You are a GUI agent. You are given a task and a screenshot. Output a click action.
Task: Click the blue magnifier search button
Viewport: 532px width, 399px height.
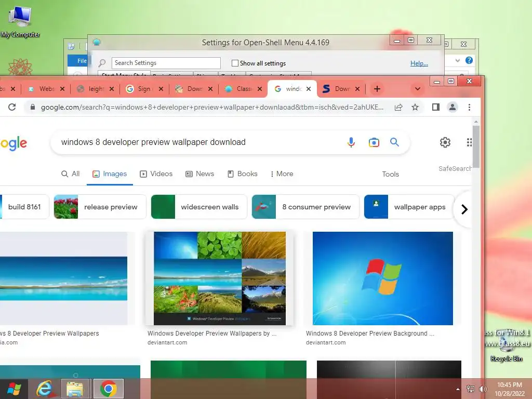[x=394, y=142]
